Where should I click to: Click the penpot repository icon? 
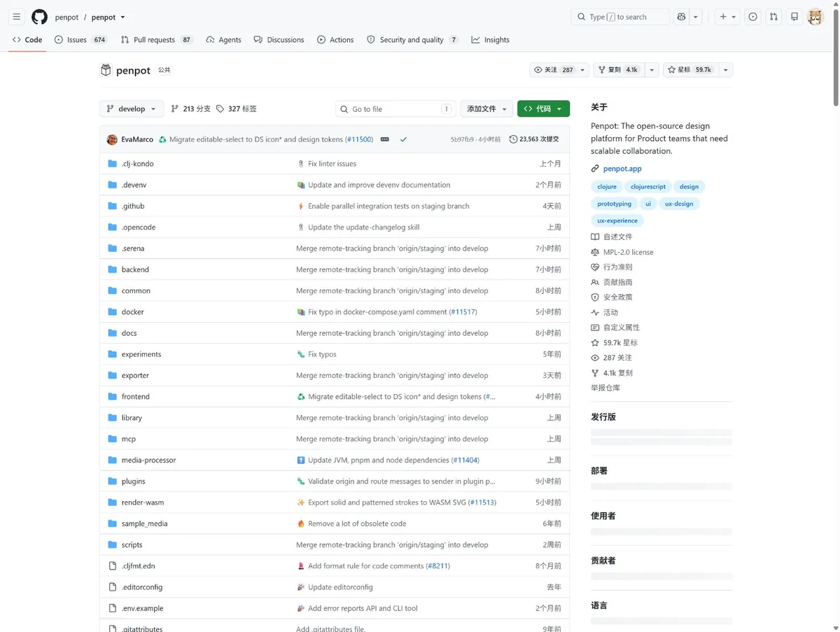[x=106, y=70]
